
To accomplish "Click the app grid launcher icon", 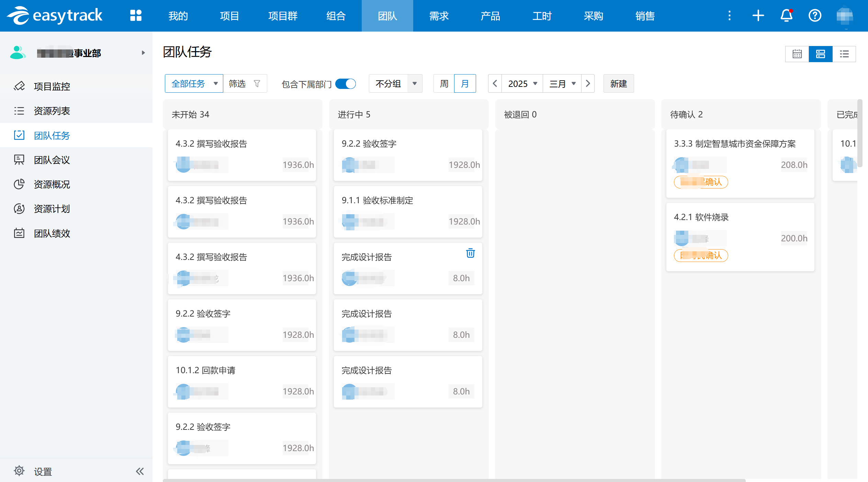I will point(136,15).
